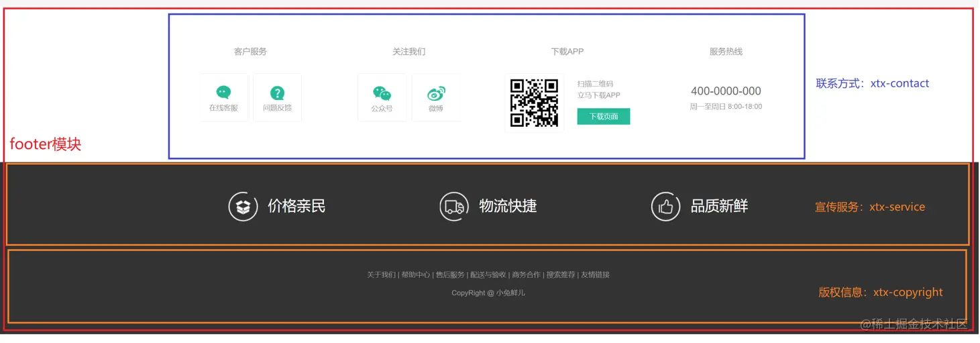Click the 扫描二维码 text
This screenshot has height=343, width=980.
point(596,84)
